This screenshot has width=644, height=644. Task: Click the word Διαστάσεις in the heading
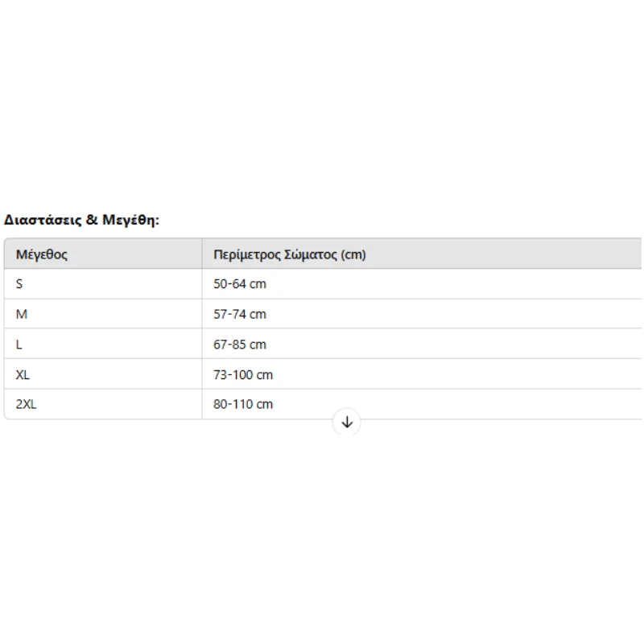point(43,220)
